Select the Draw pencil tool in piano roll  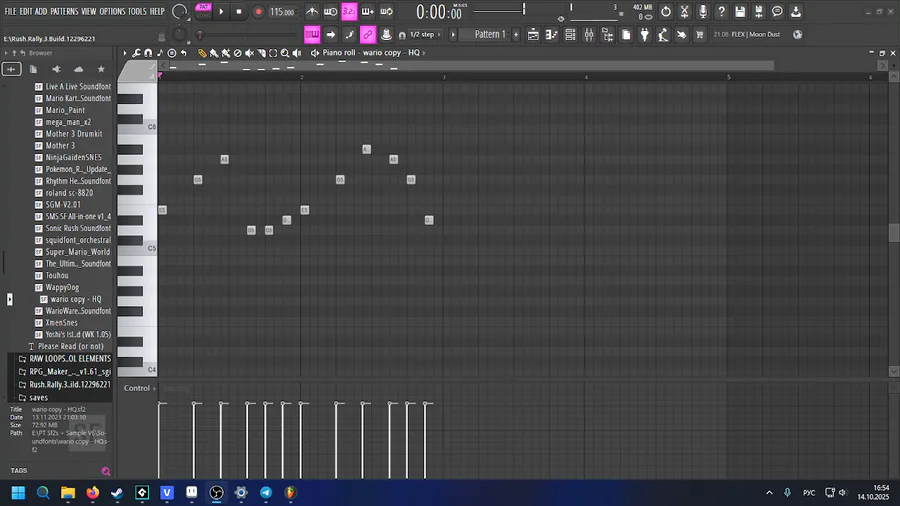pos(202,53)
